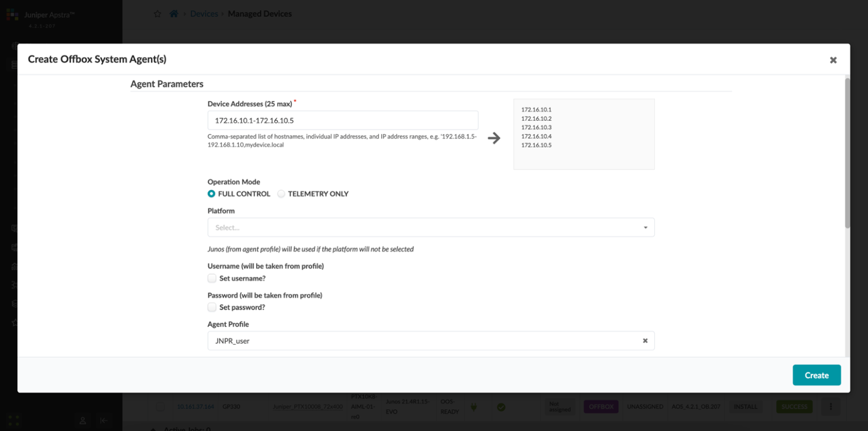Click the Create button

pos(816,375)
